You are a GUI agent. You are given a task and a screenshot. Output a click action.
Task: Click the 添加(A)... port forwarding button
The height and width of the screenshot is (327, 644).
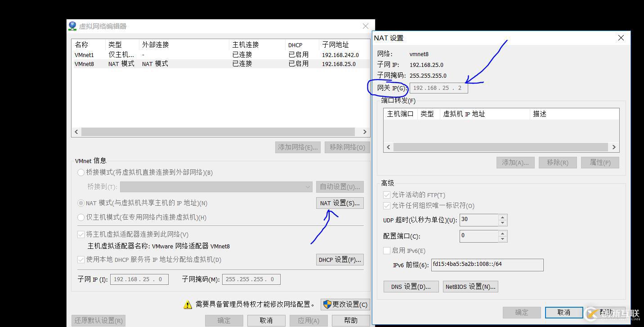click(x=515, y=163)
